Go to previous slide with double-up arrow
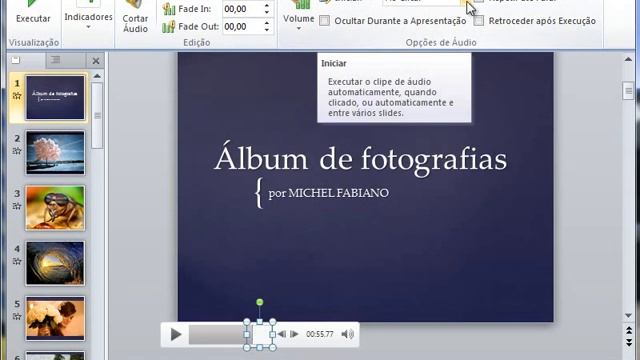The image size is (640, 360). (629, 330)
